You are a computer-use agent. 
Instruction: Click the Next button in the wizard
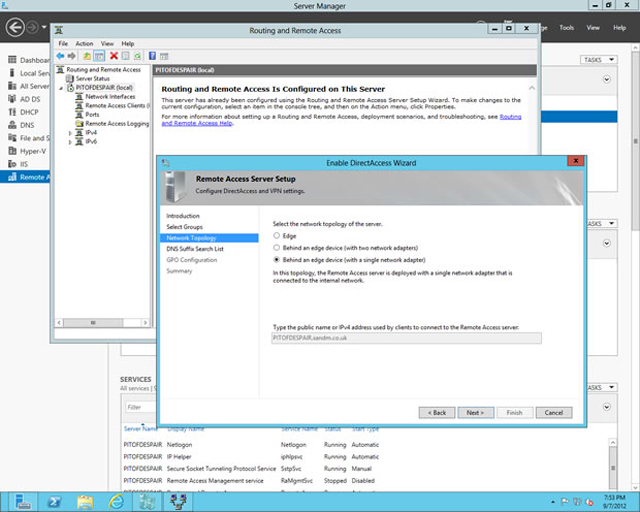[474, 412]
